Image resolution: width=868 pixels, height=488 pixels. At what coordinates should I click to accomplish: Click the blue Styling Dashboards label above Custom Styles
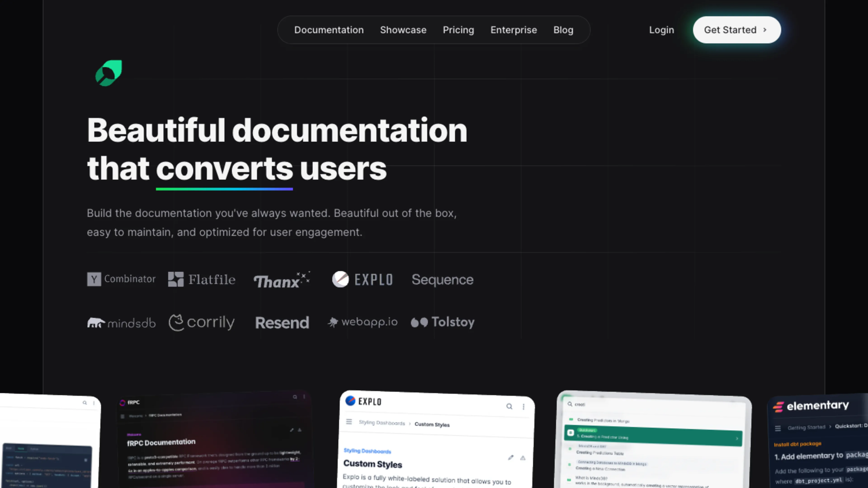tap(367, 451)
